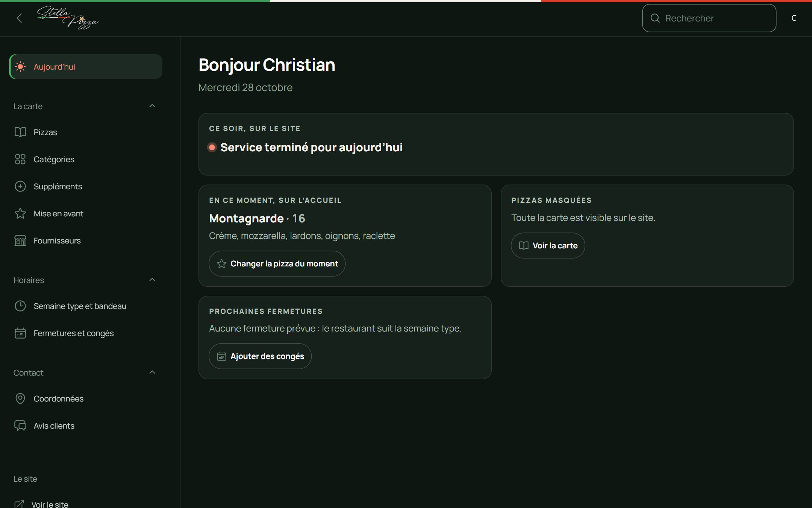Collapse the La carte section chevron
The image size is (812, 508).
(152, 106)
